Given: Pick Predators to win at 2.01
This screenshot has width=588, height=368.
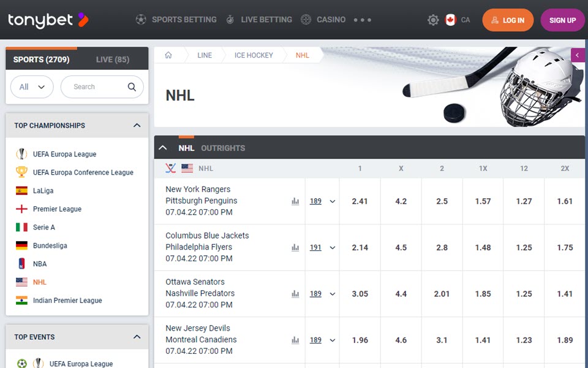Looking at the screenshot, I should coord(442,294).
